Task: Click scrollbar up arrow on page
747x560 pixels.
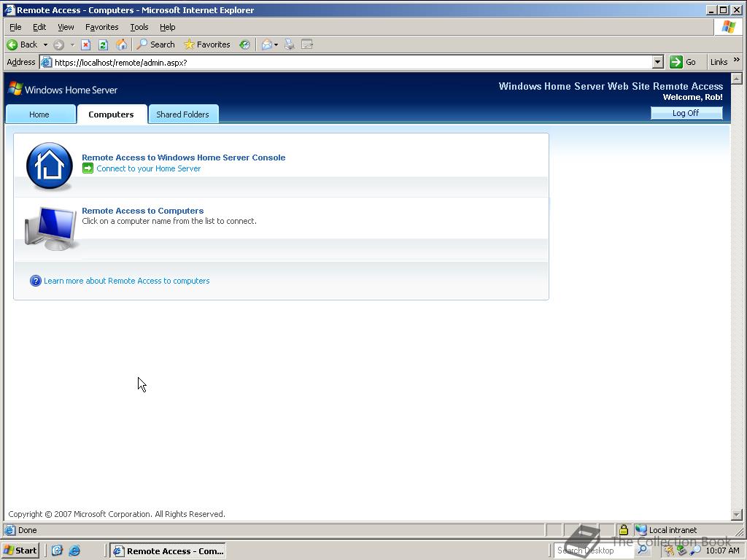Action: tap(737, 79)
